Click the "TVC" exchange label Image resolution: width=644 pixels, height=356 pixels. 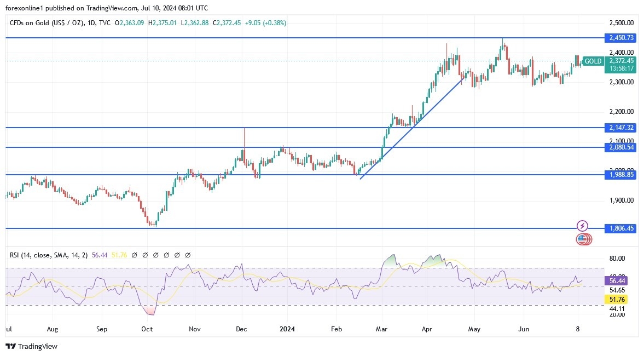(x=105, y=23)
